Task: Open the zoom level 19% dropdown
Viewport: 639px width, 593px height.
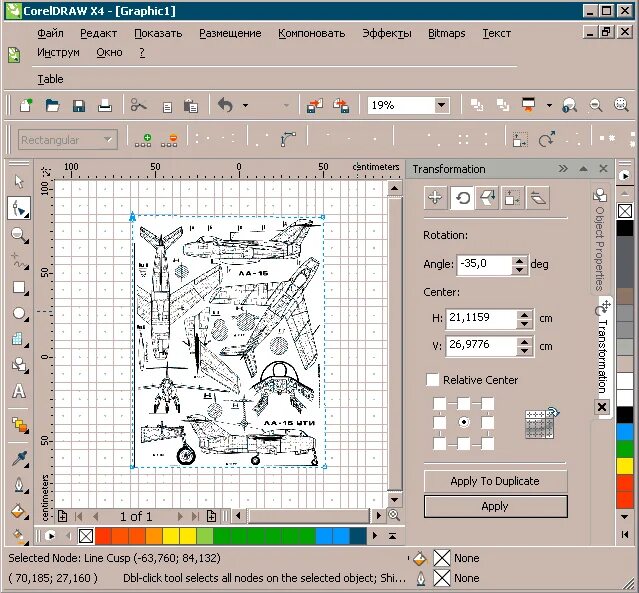Action: pyautogui.click(x=441, y=106)
